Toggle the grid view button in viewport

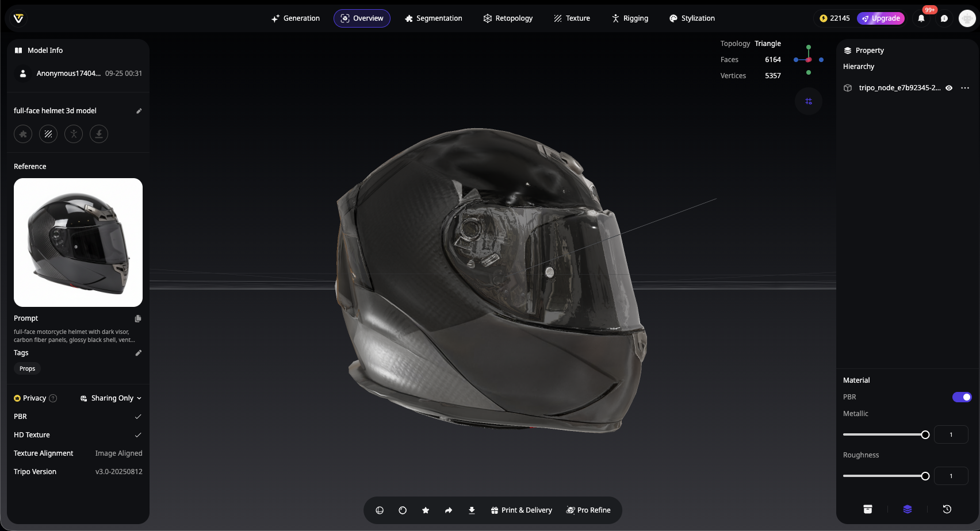pos(809,101)
